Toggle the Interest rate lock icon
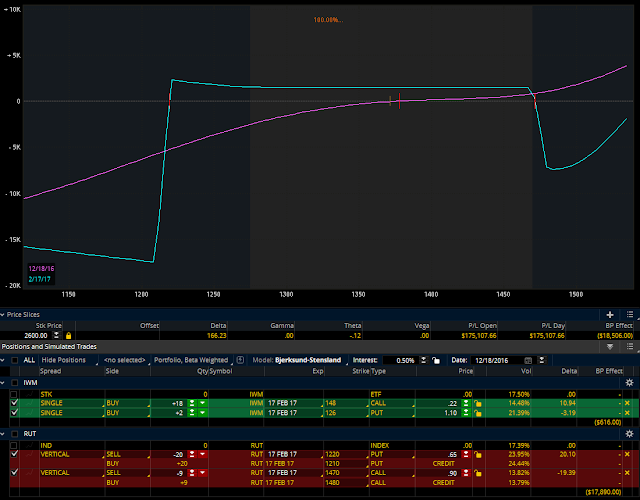 click(x=436, y=360)
